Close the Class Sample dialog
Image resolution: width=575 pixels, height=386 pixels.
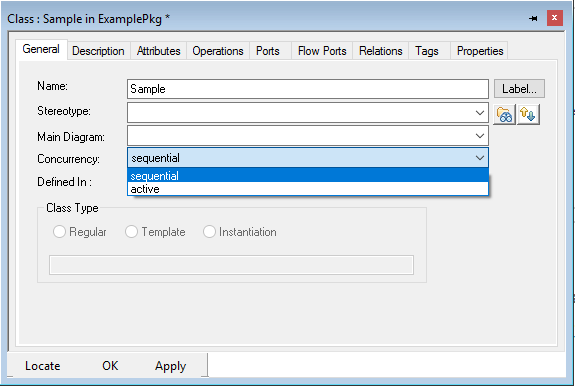click(x=554, y=18)
